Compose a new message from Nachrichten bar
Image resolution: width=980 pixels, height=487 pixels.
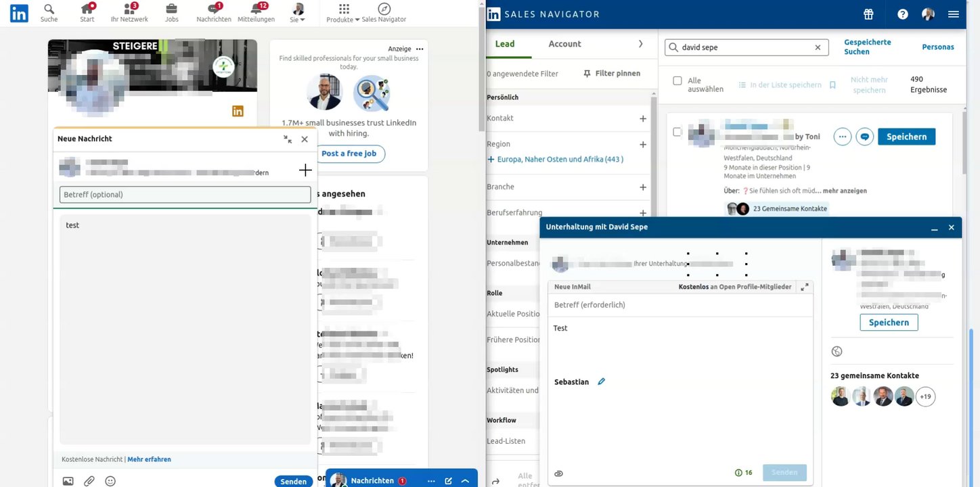[448, 481]
